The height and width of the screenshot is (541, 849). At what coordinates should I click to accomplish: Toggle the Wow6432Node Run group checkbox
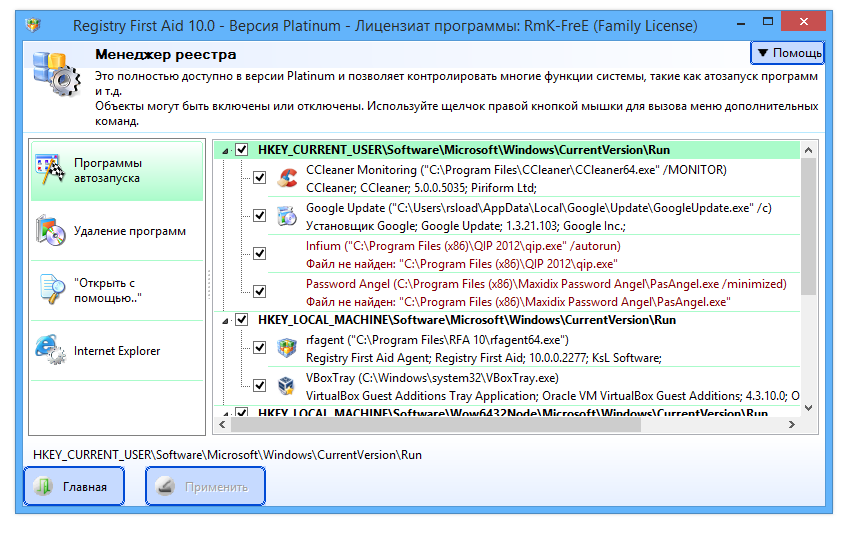[241, 412]
